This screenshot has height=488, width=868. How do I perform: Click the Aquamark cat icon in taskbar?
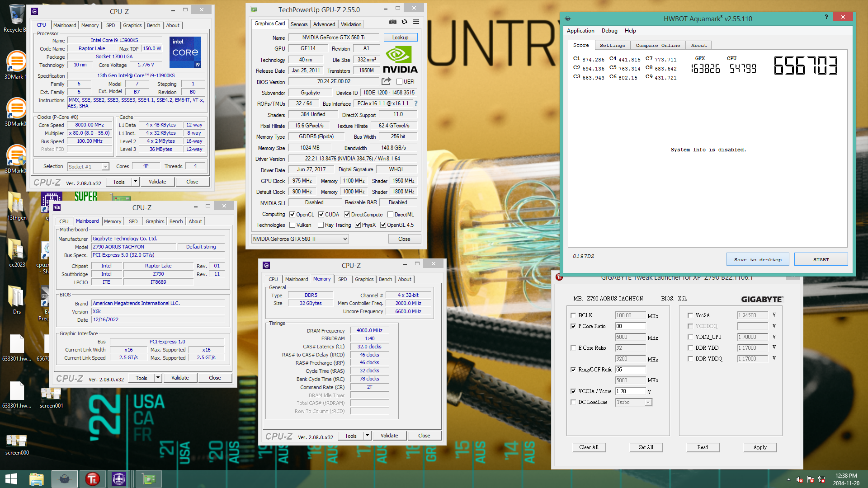pos(64,479)
